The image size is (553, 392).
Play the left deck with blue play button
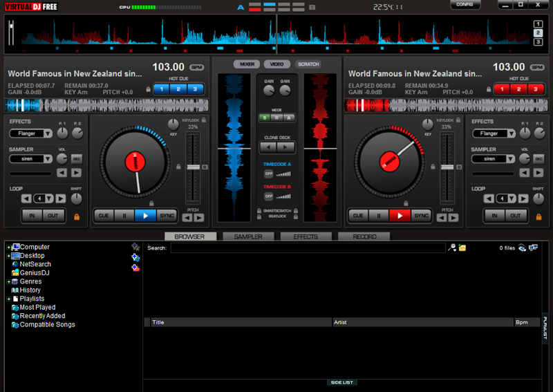pyautogui.click(x=145, y=216)
